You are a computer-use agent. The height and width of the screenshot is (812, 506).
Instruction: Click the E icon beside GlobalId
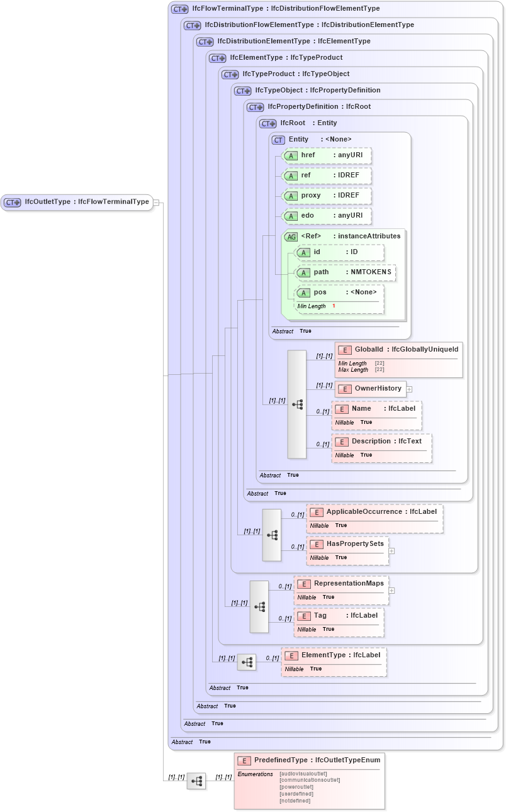point(344,349)
